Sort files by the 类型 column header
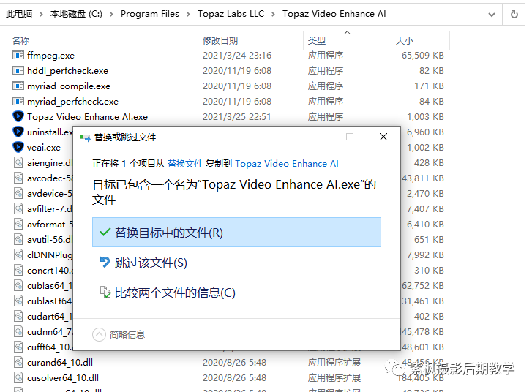The image size is (532, 392). tap(317, 41)
